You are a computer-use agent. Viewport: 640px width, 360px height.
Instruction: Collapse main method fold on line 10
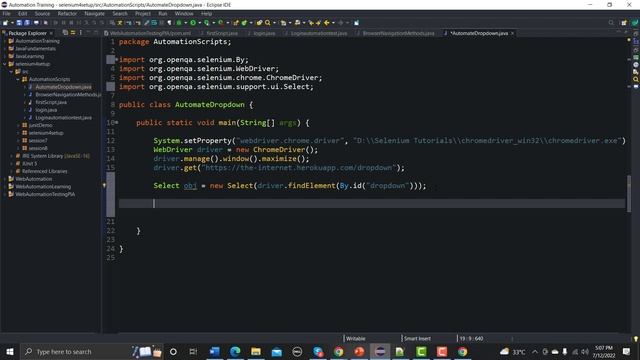[x=117, y=122]
